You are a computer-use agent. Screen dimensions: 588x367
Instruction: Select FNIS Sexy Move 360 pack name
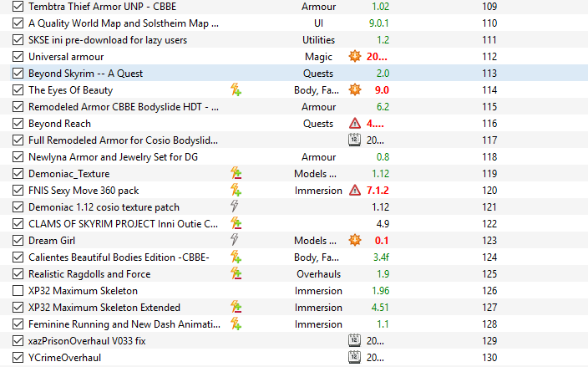(84, 191)
